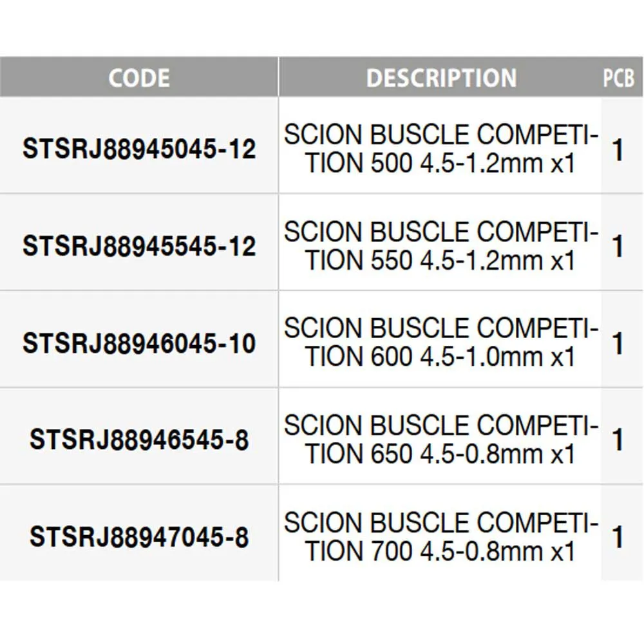Click the PCB value for STSRJ88946545-8
The width and height of the screenshot is (644, 644).
click(x=618, y=440)
